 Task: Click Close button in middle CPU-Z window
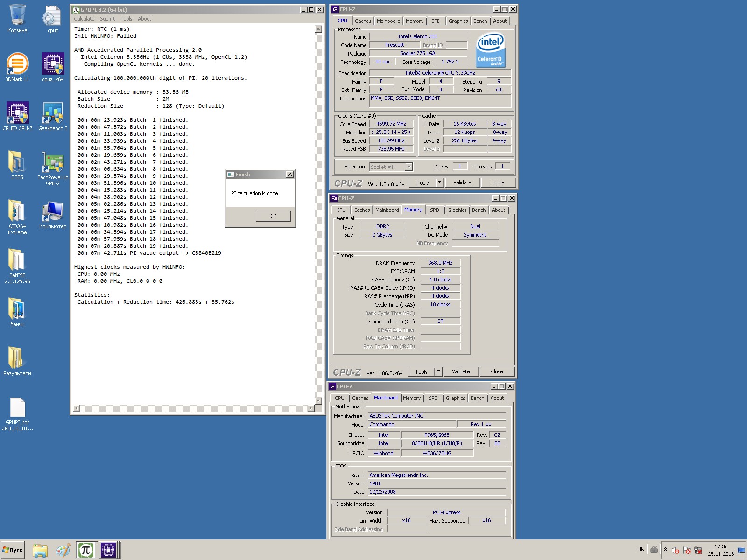[x=497, y=371]
